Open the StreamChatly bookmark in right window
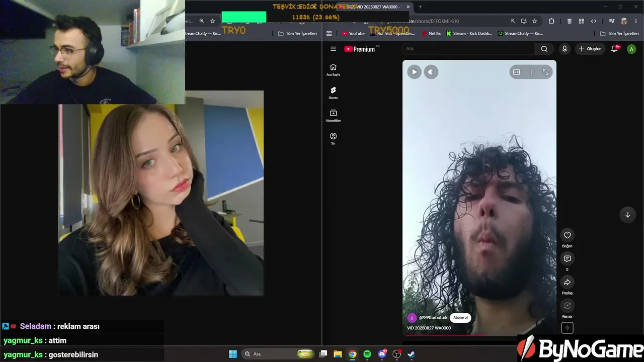 pos(520,34)
